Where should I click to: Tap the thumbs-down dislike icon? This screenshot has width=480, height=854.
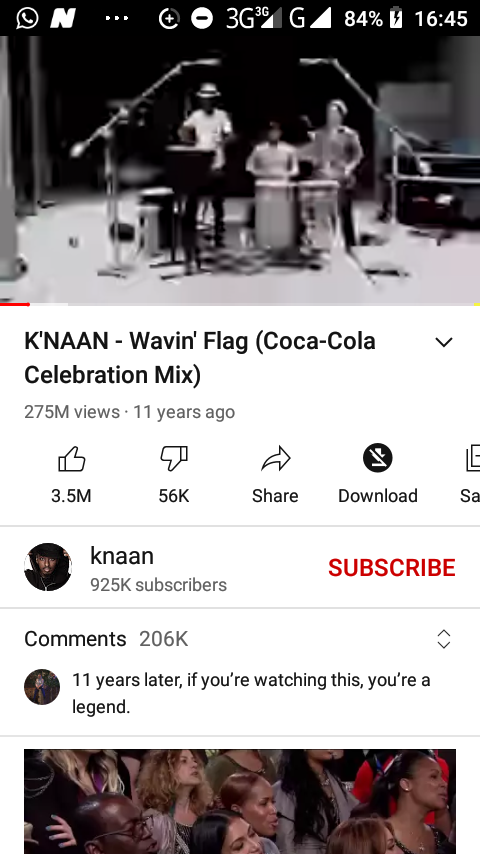[174, 459]
